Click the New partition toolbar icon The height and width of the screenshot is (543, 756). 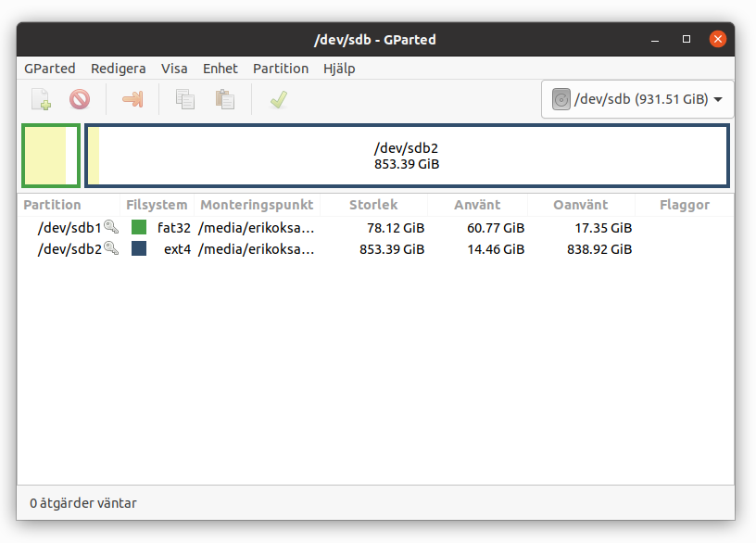[x=41, y=99]
